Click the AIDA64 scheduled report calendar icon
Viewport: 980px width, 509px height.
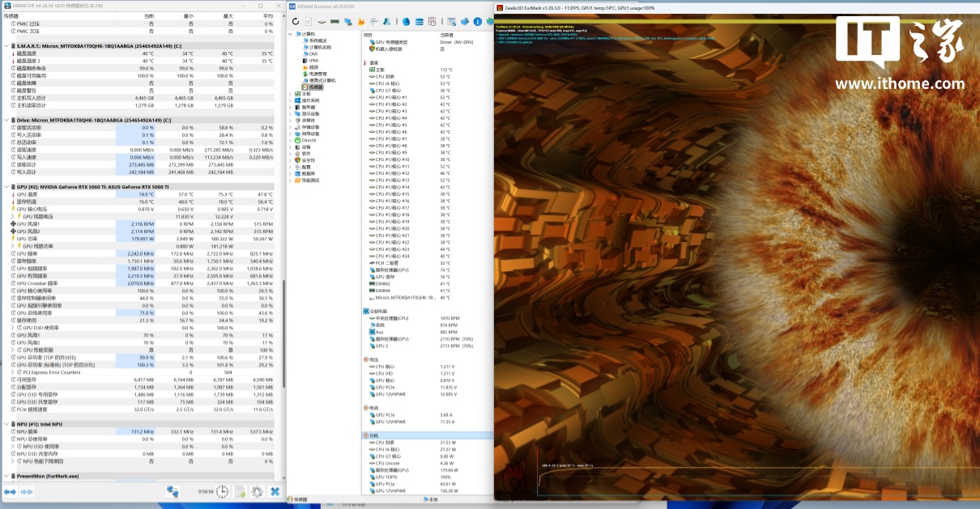point(432,21)
